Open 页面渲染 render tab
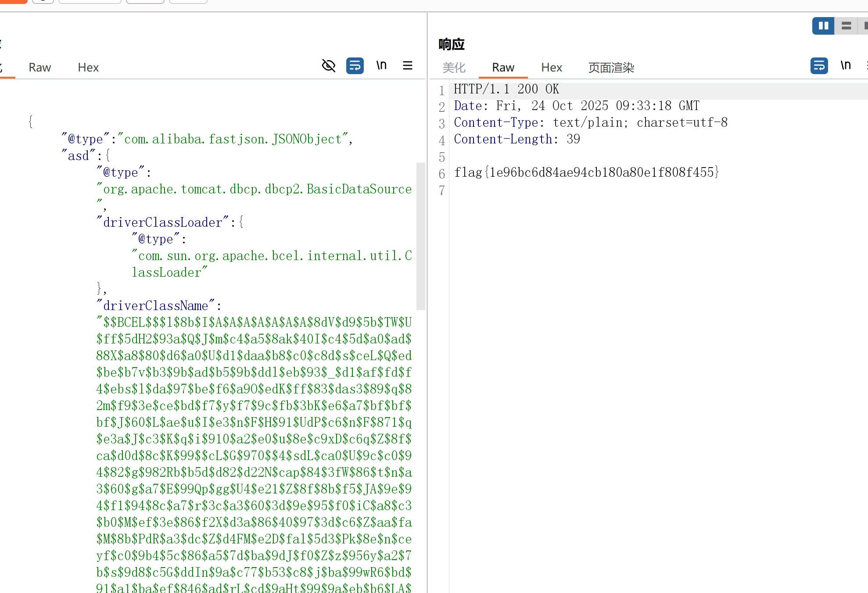This screenshot has height=593, width=868. [x=611, y=68]
